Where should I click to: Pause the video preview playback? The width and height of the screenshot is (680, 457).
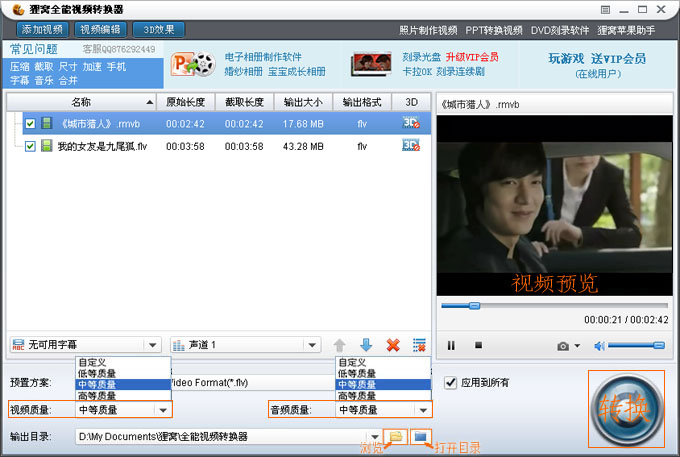451,345
